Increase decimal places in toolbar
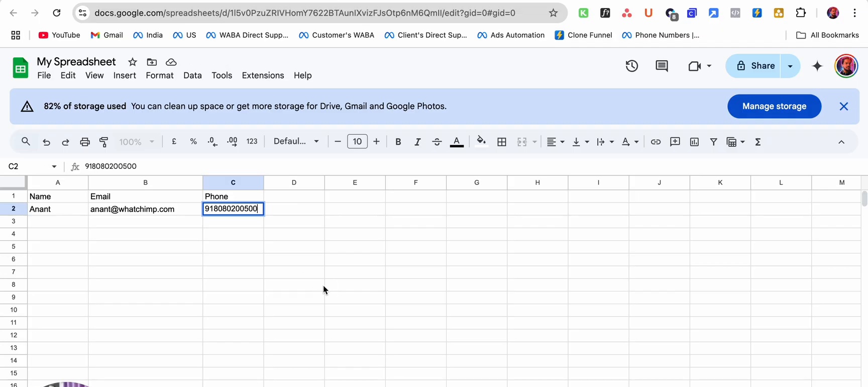The height and width of the screenshot is (387, 868). tap(232, 142)
